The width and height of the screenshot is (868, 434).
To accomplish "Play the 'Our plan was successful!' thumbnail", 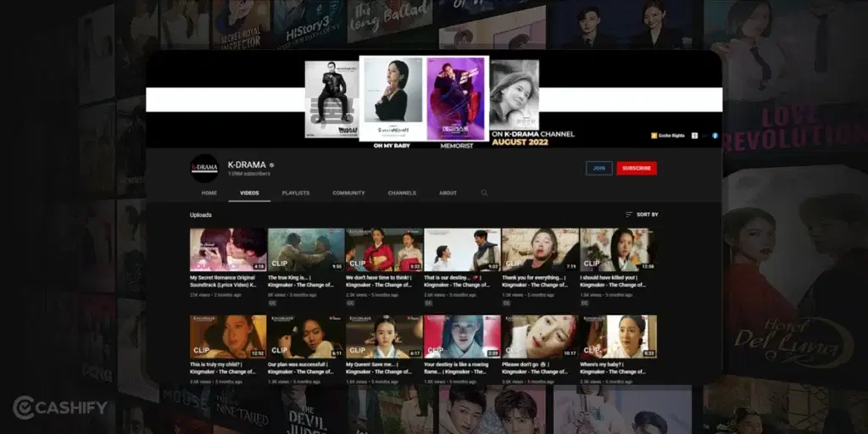I will pyautogui.click(x=306, y=337).
